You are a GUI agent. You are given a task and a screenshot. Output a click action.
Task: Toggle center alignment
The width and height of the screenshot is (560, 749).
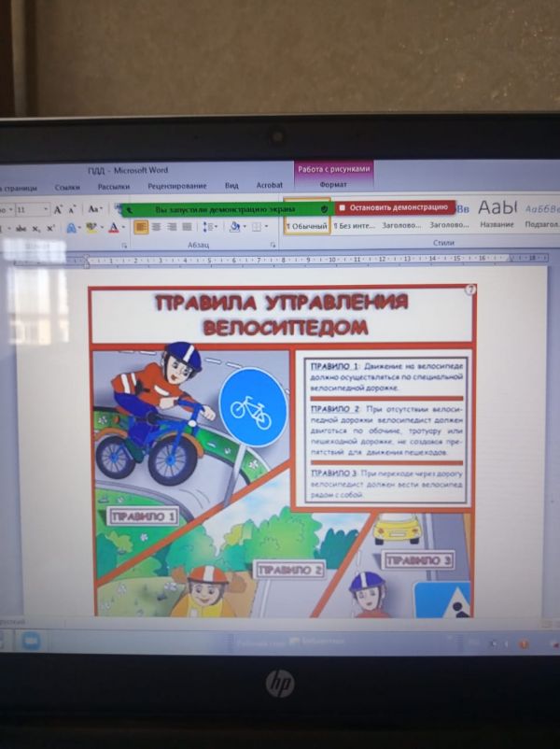pos(156,226)
